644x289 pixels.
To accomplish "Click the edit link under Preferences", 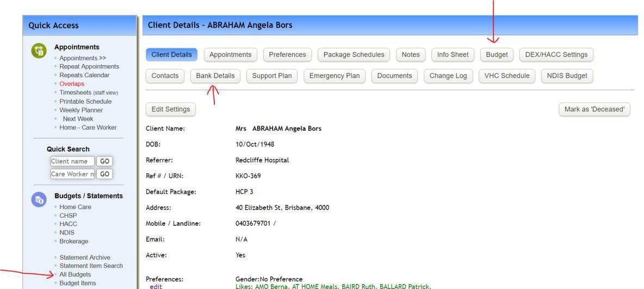I will 156,286.
